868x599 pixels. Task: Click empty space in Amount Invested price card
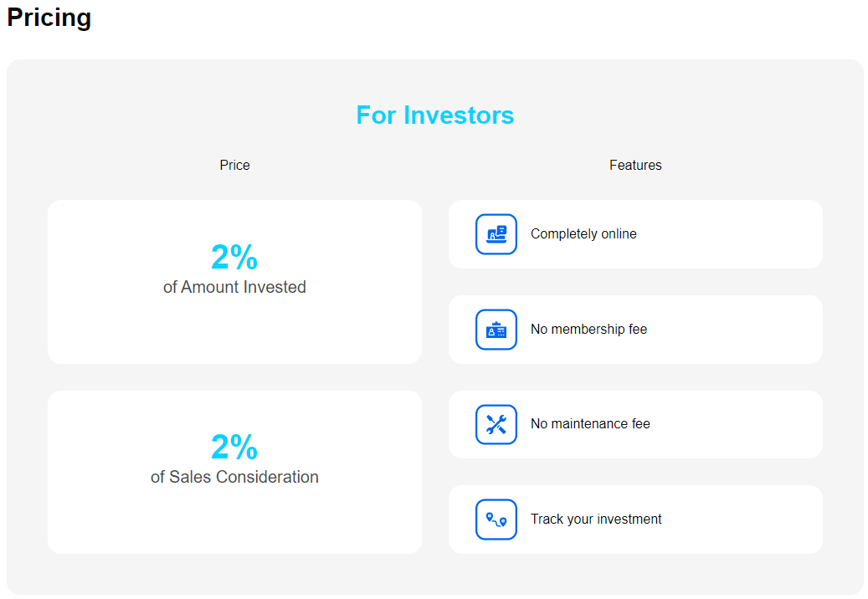click(234, 335)
